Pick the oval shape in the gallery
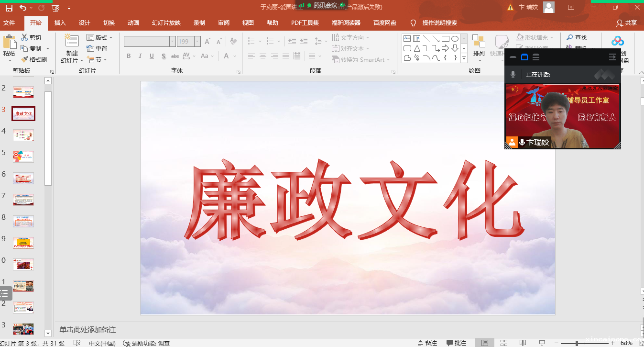The height and width of the screenshot is (347, 644). click(x=455, y=39)
